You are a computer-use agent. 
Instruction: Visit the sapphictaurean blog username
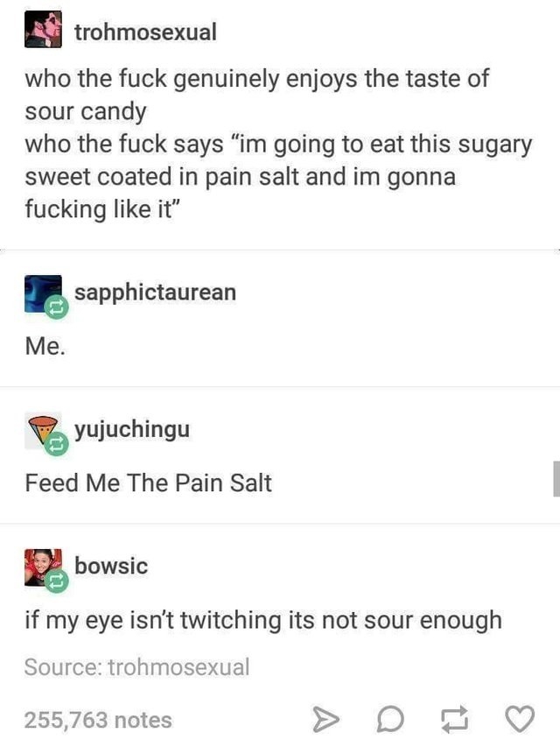(x=155, y=292)
